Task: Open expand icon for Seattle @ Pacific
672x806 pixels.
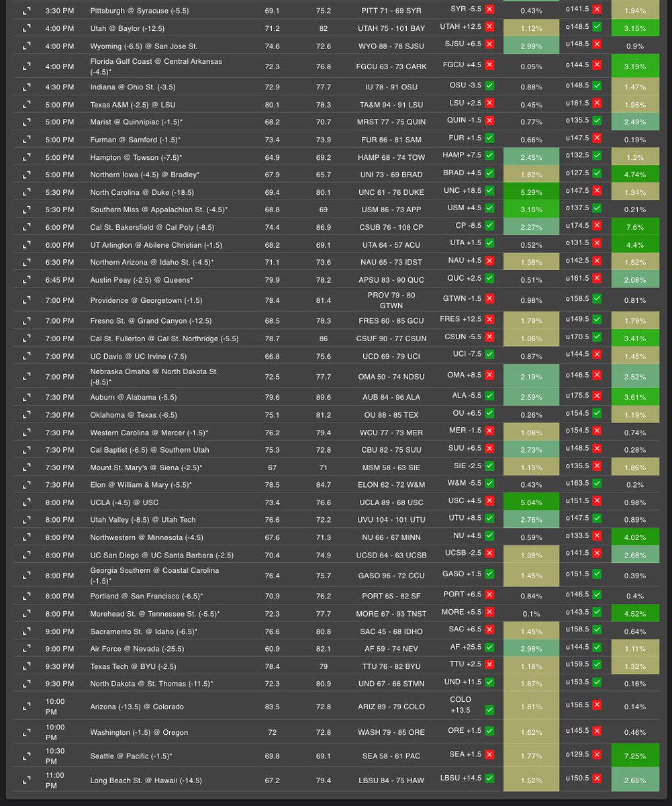Action: (26, 756)
